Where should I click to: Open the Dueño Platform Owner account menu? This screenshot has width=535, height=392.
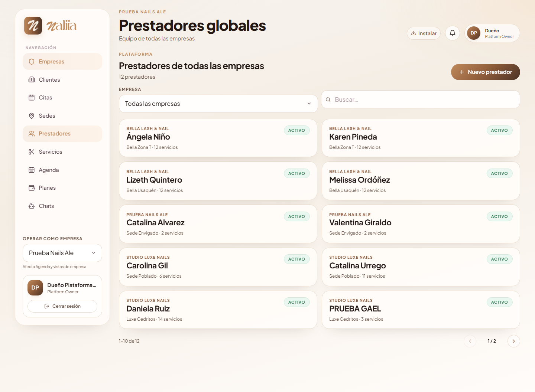click(x=492, y=33)
